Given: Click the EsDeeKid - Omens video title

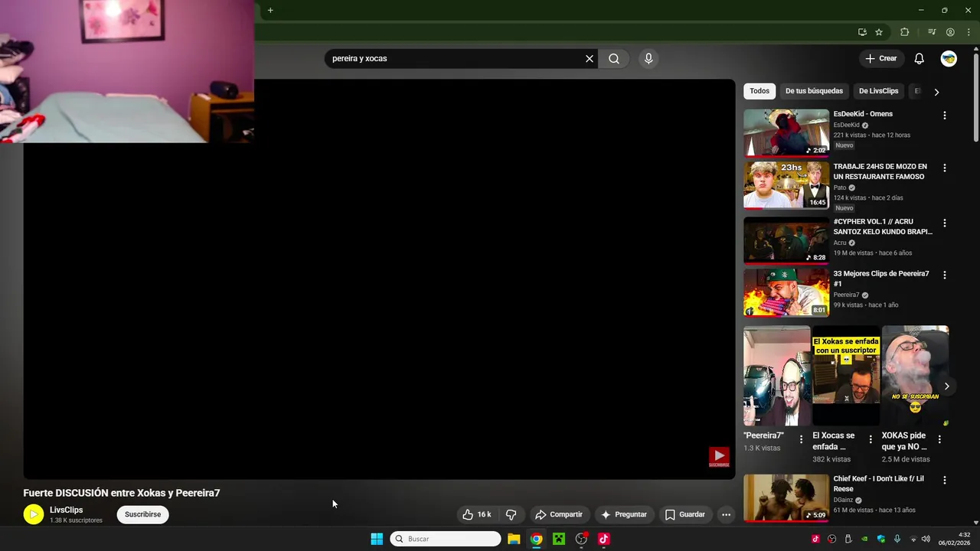Looking at the screenshot, I should 863,114.
